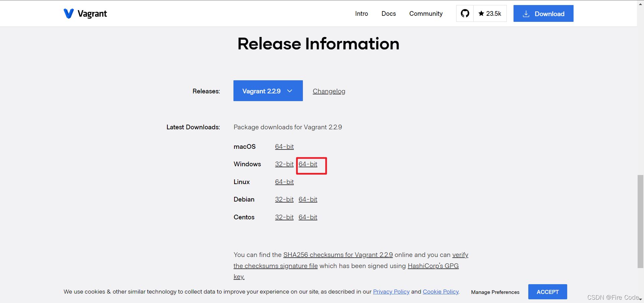Expand the Vagrant 2.2.9 releases dropdown

click(268, 91)
